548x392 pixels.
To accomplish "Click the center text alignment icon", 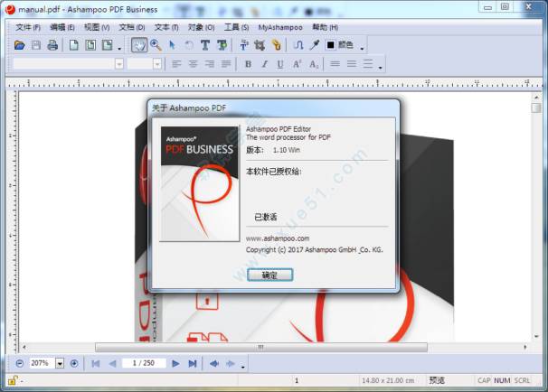I will point(193,64).
